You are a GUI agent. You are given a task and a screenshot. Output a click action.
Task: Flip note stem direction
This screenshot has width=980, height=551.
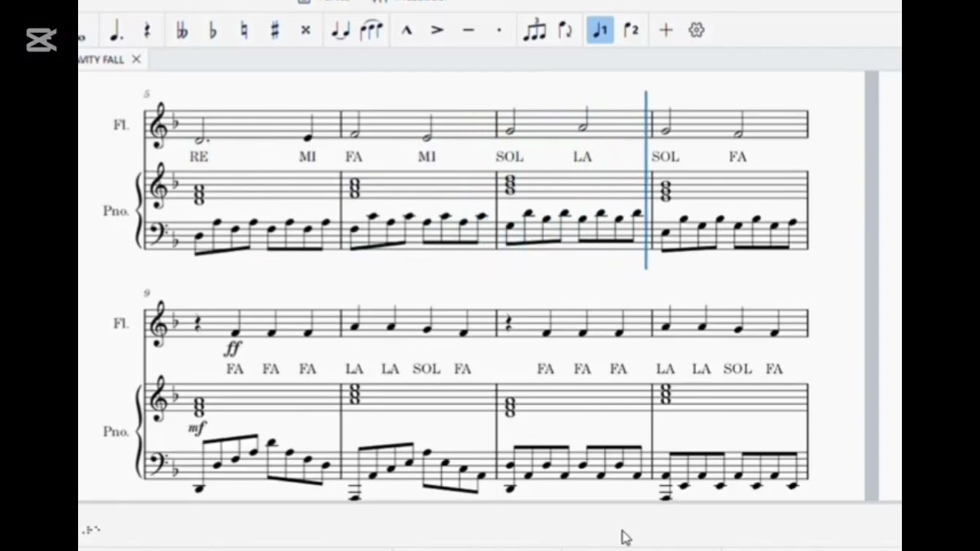coord(565,31)
